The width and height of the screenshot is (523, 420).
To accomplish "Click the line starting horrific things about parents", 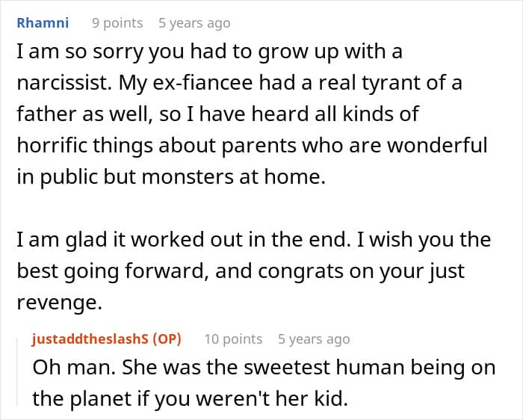I will (x=253, y=146).
